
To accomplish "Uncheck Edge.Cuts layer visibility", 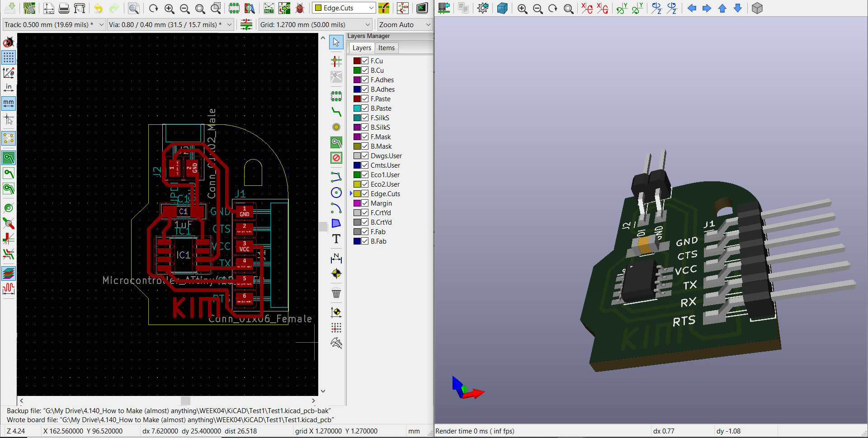I will pos(365,193).
